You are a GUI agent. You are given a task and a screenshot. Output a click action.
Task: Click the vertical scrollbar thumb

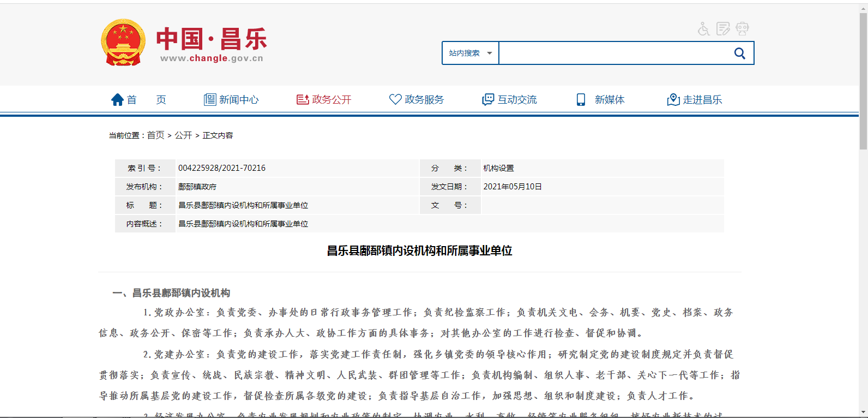[x=863, y=82]
